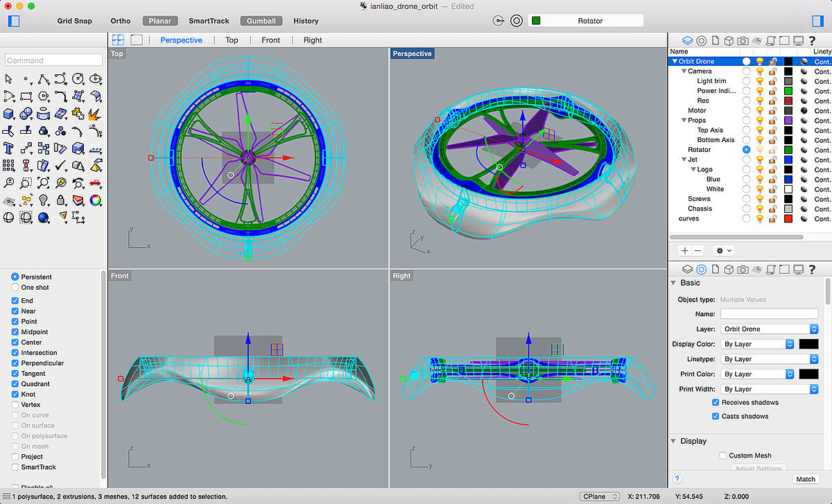Click the purple Props layer color swatch

(788, 120)
